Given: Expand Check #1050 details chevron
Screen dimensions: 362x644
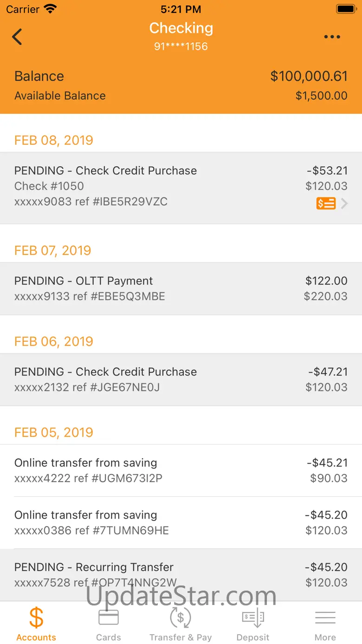Looking at the screenshot, I should (344, 203).
